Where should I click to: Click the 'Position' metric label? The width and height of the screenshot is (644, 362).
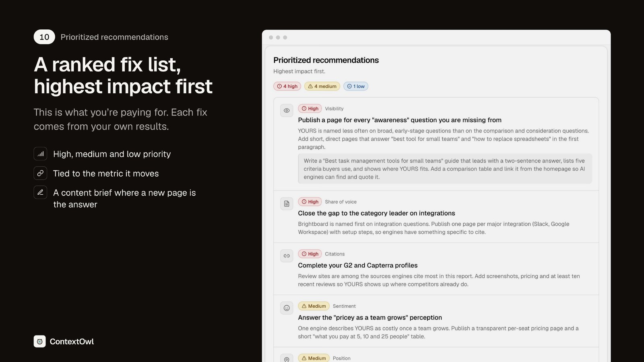point(341,358)
